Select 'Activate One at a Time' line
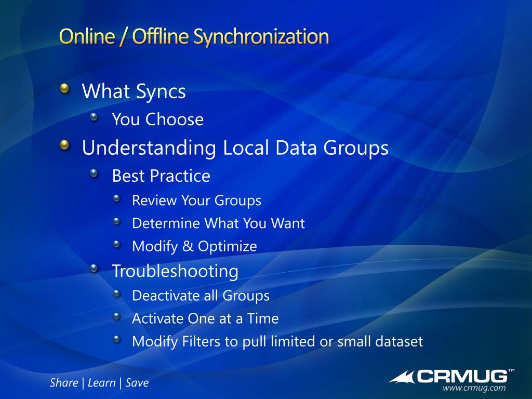532x399 pixels. pyautogui.click(x=205, y=318)
